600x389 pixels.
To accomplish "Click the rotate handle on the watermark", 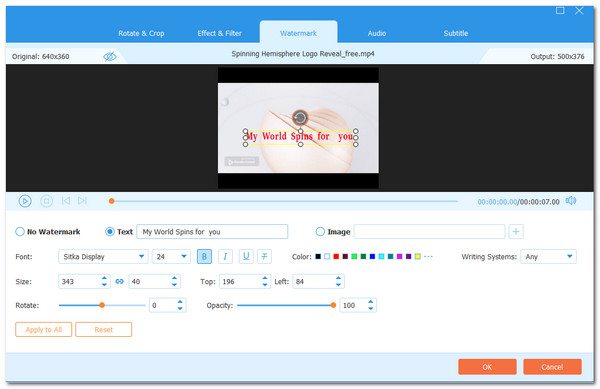I will [300, 117].
